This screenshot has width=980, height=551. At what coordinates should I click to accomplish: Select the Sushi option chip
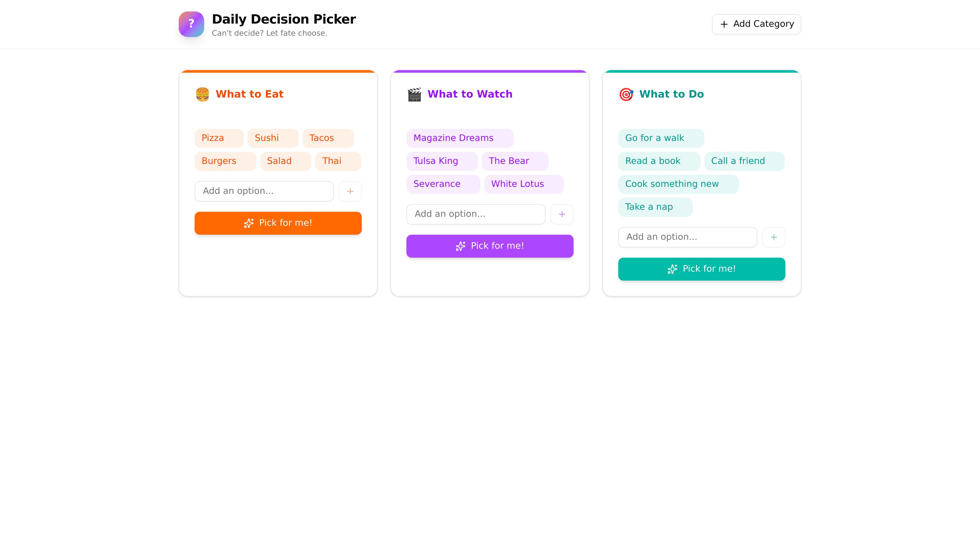[272, 138]
